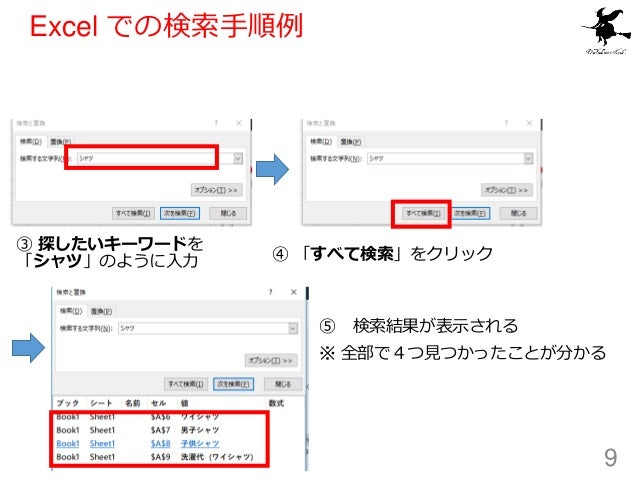638x479 pixels.
Task: Open help ? icon in results dialog
Action: 271,292
